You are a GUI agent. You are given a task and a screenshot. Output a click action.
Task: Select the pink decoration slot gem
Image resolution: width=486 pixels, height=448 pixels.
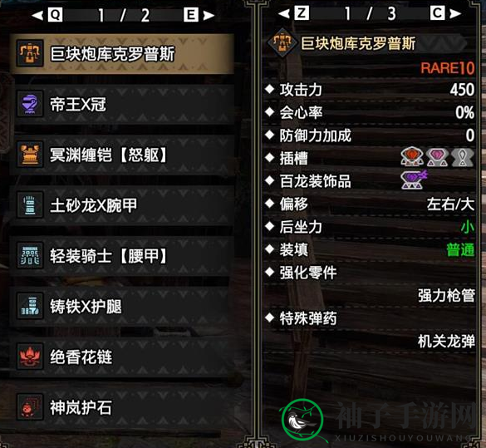coord(437,157)
